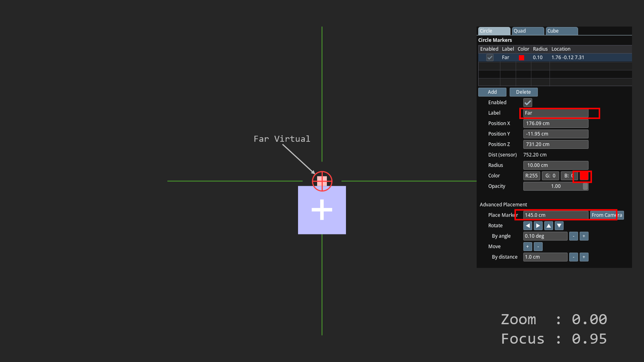Click the Position Z input field
Image resolution: width=644 pixels, height=362 pixels.
tap(556, 144)
